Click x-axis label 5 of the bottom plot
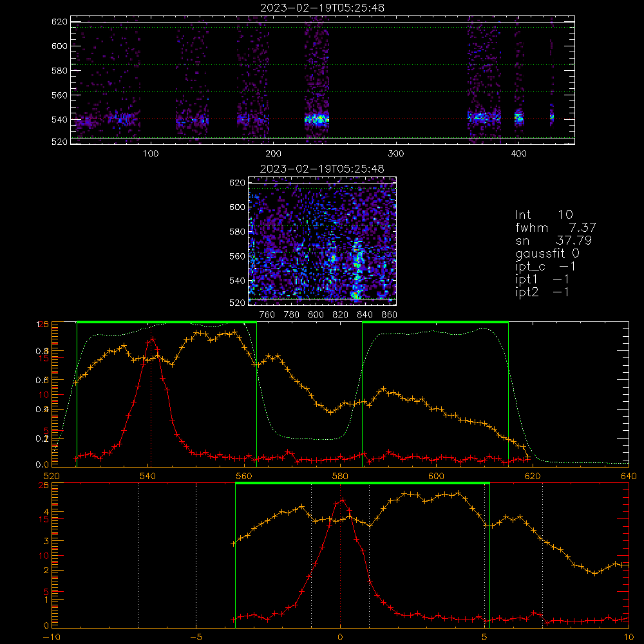644x644 pixels. click(x=484, y=638)
